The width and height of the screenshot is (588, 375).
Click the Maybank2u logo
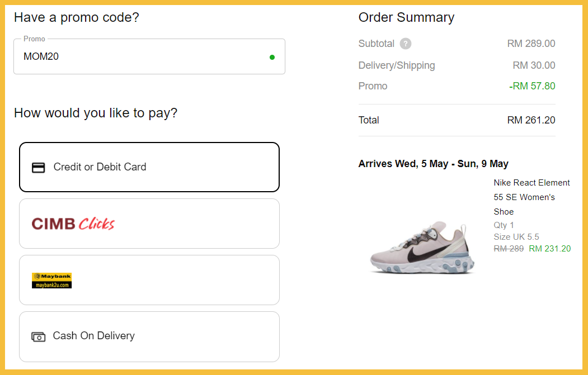[51, 280]
